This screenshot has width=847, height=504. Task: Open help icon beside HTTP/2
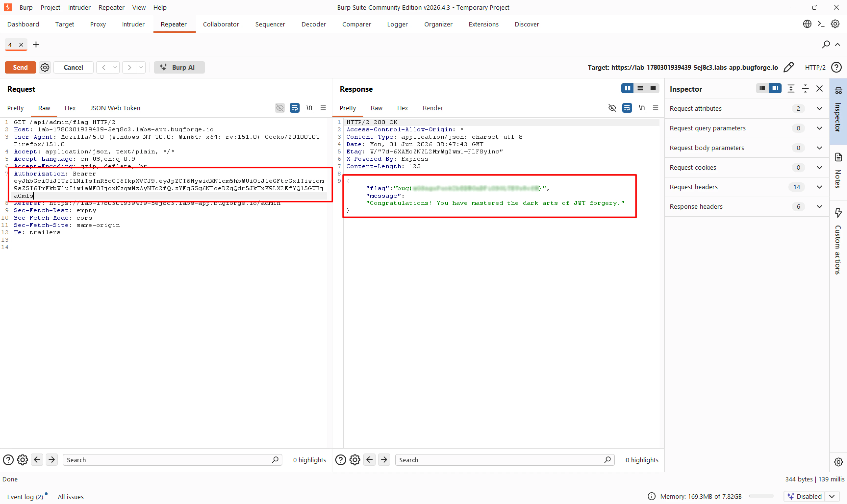tap(836, 67)
